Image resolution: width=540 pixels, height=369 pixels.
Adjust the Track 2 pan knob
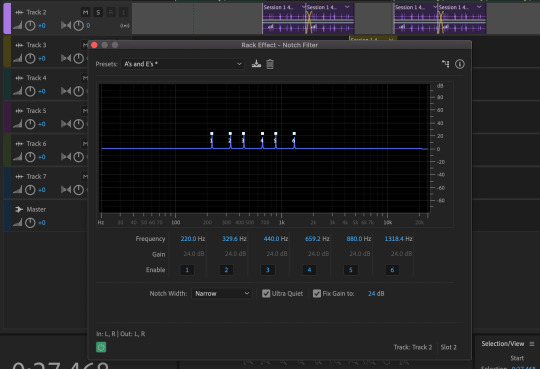[79, 25]
